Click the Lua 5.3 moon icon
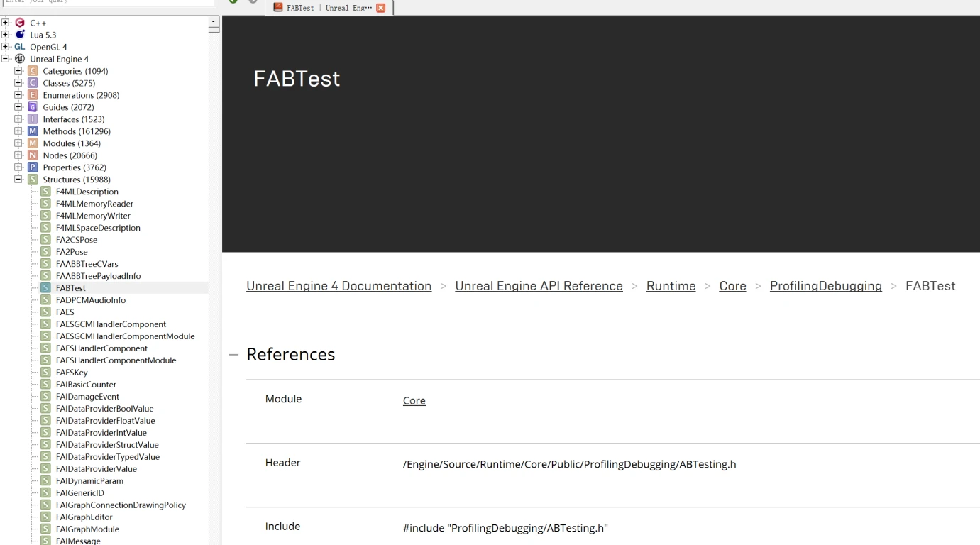This screenshot has width=980, height=545. (x=20, y=35)
